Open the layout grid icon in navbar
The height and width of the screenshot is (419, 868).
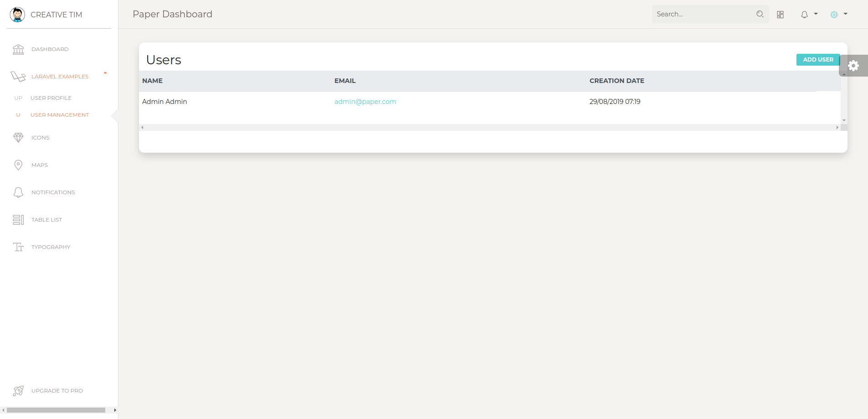pos(780,15)
